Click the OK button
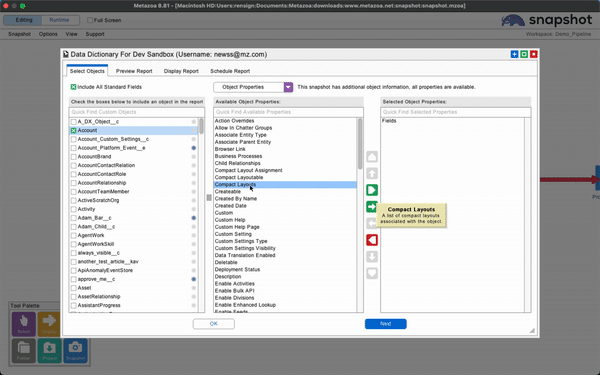Viewport: 600px width, 375px height. pyautogui.click(x=214, y=324)
